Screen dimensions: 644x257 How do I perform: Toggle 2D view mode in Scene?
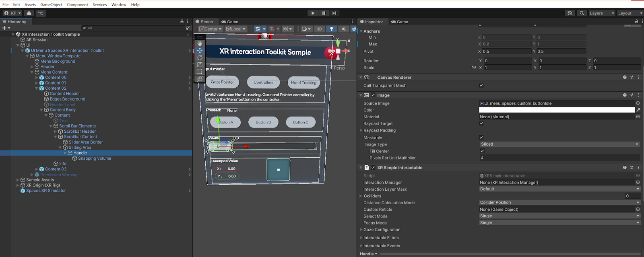click(x=319, y=29)
